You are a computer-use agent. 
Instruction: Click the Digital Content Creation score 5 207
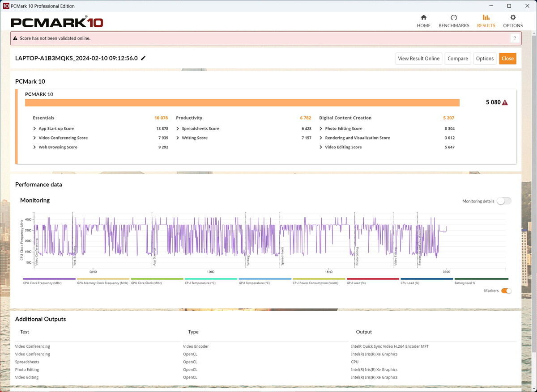pos(449,118)
